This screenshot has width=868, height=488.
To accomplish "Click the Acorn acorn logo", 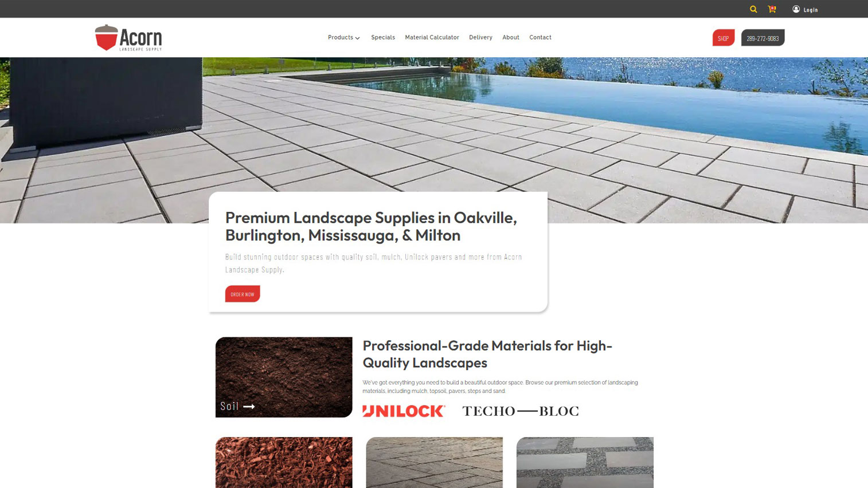I will pos(106,36).
